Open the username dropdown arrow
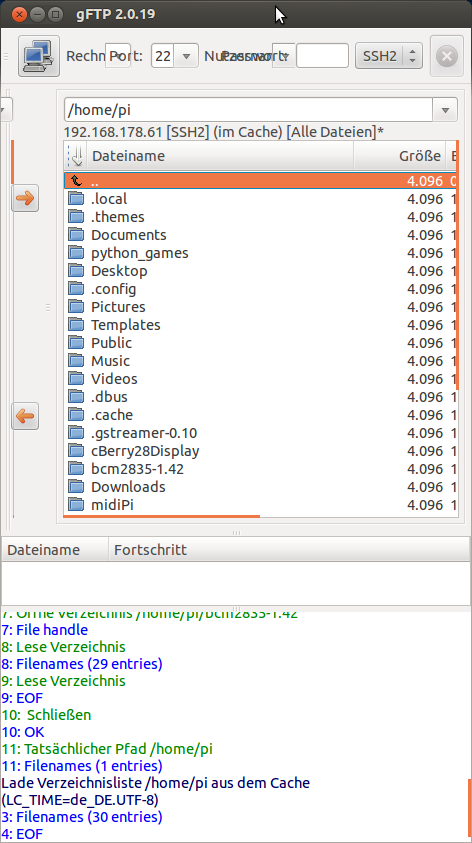This screenshot has width=472, height=843. [x=285, y=56]
